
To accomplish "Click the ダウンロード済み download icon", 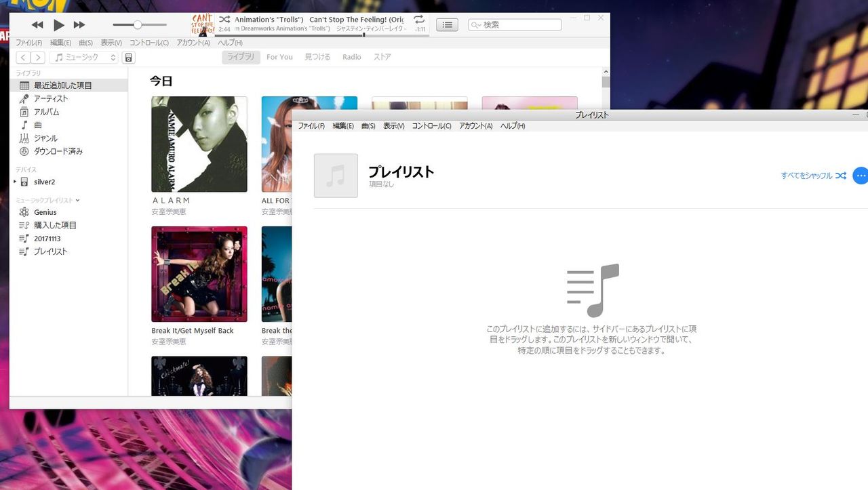I will coord(24,151).
